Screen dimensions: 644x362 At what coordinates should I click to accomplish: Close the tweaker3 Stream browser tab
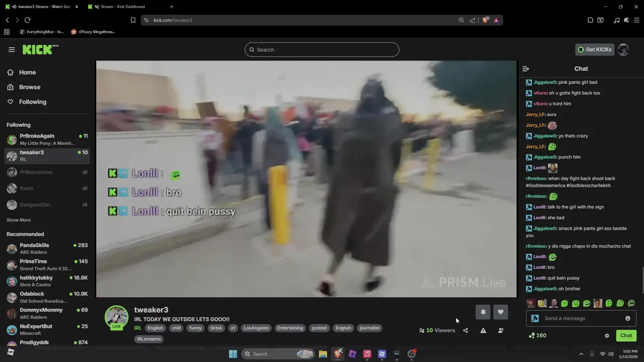tap(77, 7)
